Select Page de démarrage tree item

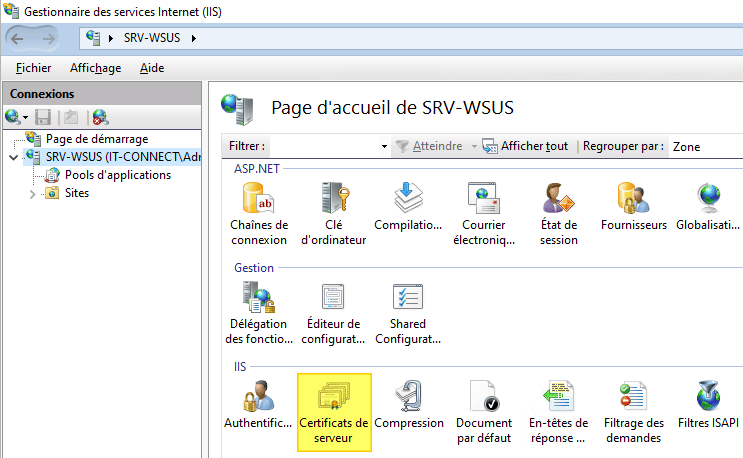pos(96,139)
